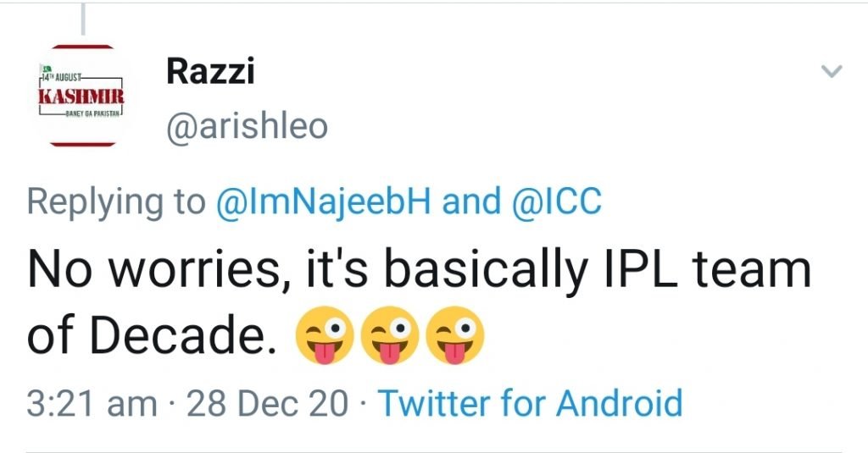The width and height of the screenshot is (868, 453).
Task: Open the @arishleo handle profile
Action: point(247,127)
